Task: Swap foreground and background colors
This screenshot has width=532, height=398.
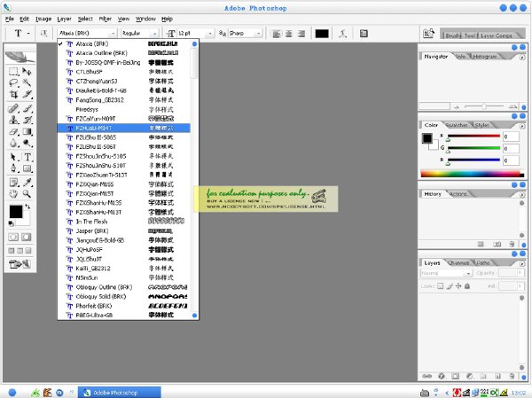Action: click(27, 207)
